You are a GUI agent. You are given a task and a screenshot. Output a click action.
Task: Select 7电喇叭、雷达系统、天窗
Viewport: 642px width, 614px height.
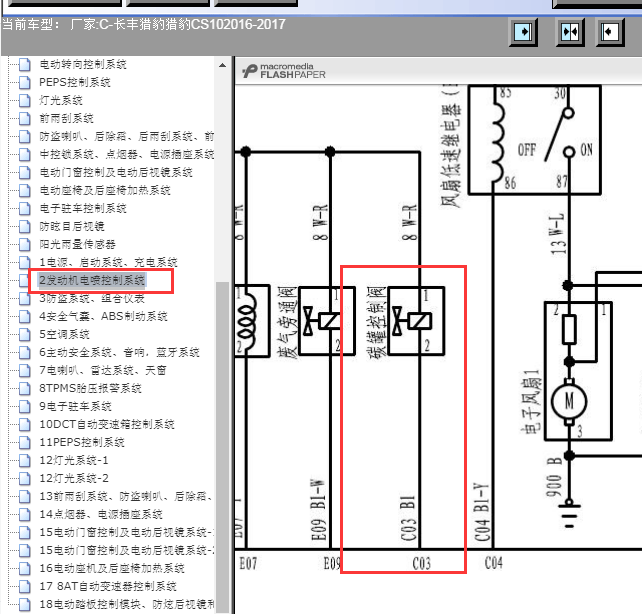click(103, 370)
